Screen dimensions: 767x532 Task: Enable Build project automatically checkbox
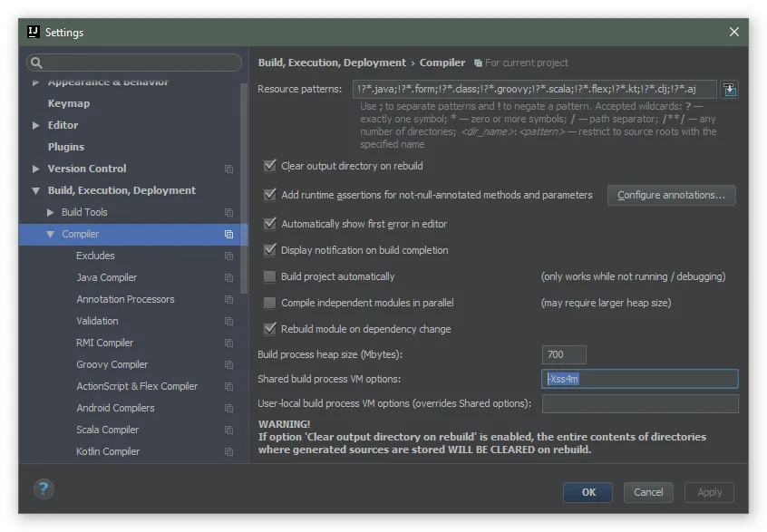tap(269, 276)
